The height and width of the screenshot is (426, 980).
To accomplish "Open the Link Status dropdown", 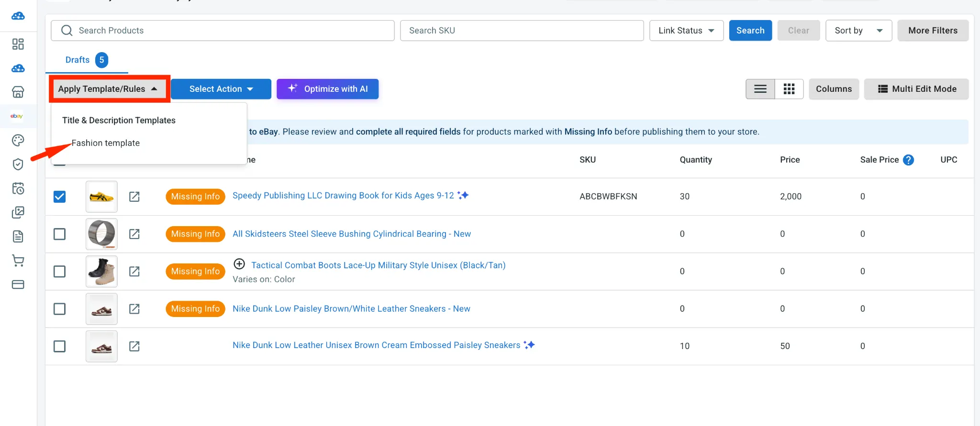I will click(686, 31).
